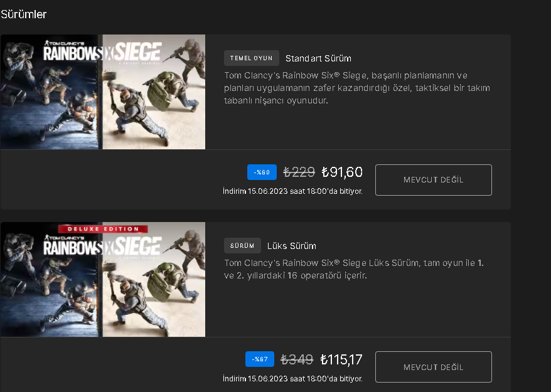This screenshot has width=551, height=392.
Task: Click the crossed-out ₺229 original price
Action: pos(299,172)
